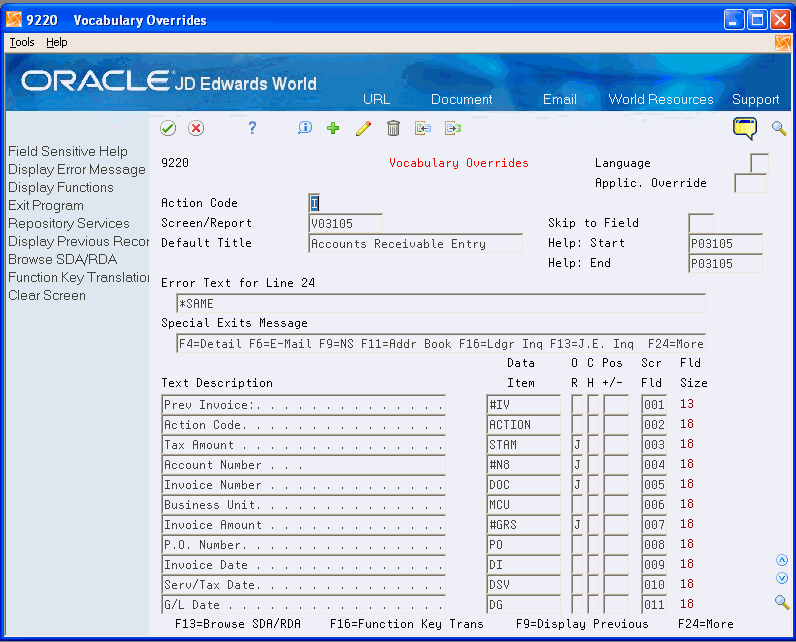Open the Tools menu

22,43
